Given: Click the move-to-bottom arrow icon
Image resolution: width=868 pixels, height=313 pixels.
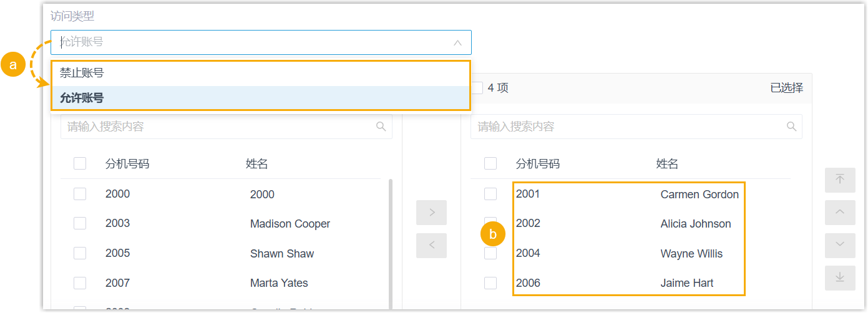Looking at the screenshot, I should (x=840, y=278).
